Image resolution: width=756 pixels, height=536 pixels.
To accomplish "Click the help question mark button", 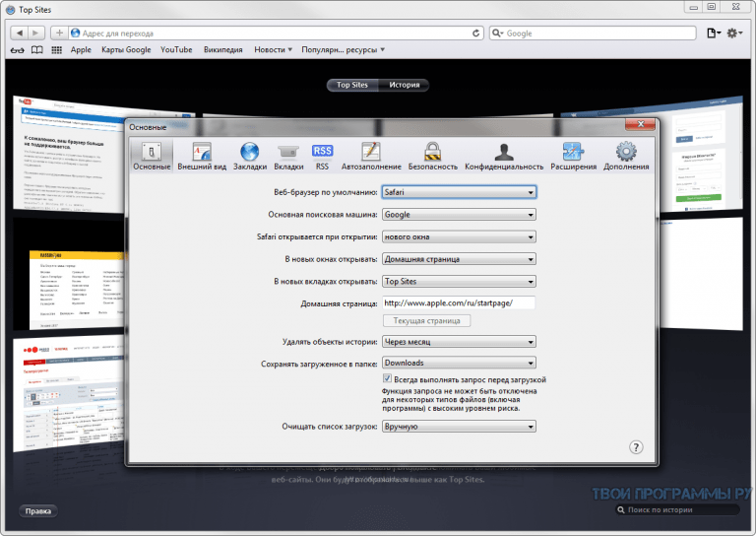I will coord(636,447).
